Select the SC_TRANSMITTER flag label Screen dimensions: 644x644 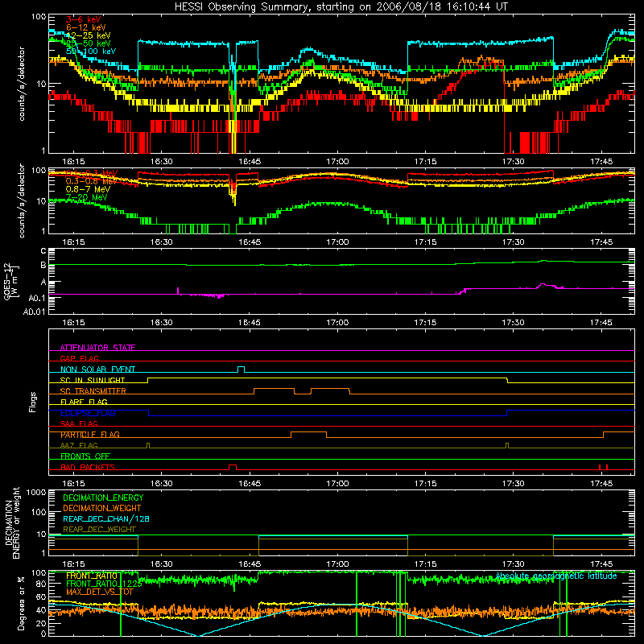93,390
